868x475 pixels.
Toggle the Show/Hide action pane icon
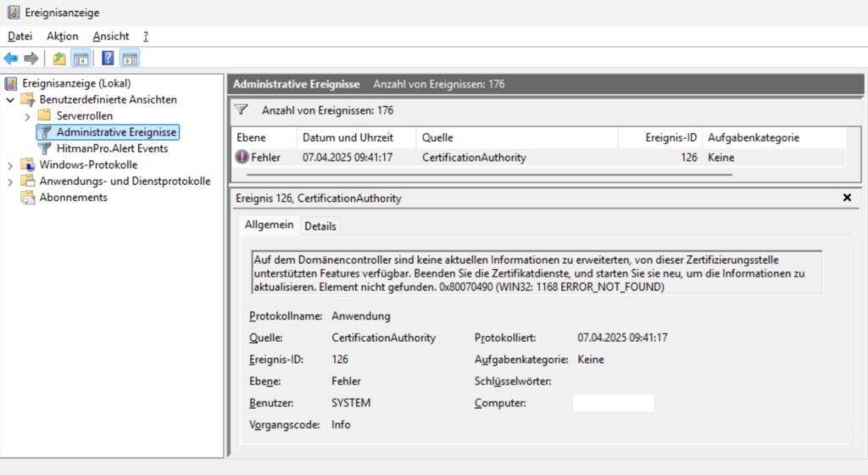click(130, 59)
